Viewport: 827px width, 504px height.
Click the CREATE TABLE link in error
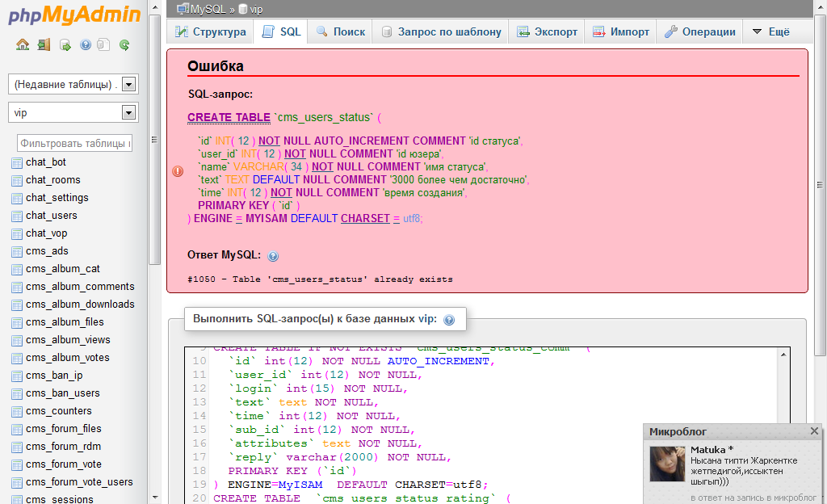(229, 117)
